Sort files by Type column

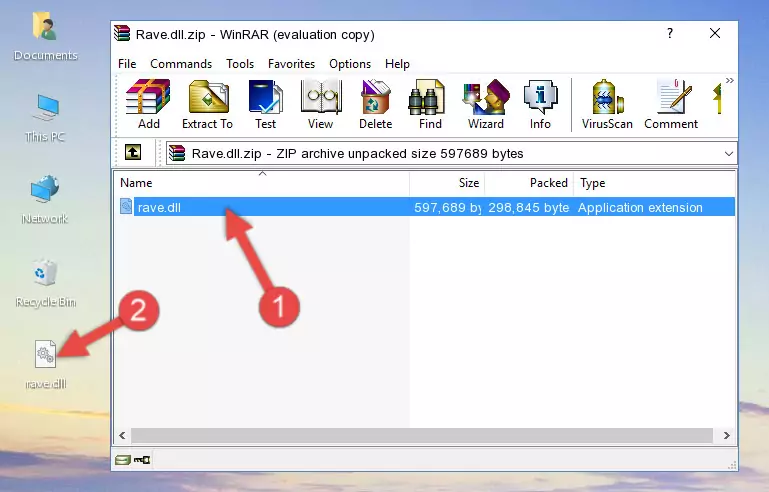pyautogui.click(x=654, y=183)
